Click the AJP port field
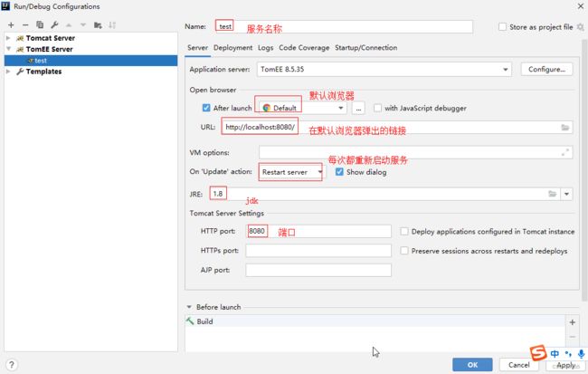This screenshot has height=374, width=588. pos(318,270)
